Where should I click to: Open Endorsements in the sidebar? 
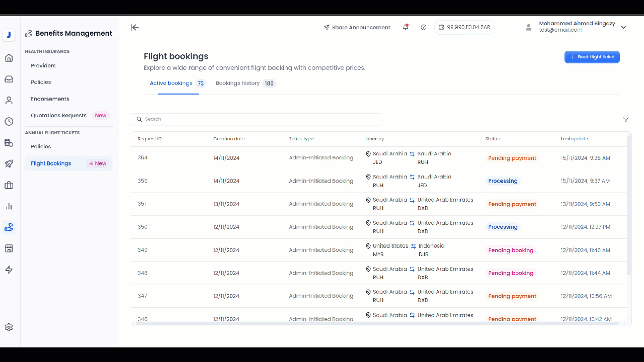pos(50,99)
